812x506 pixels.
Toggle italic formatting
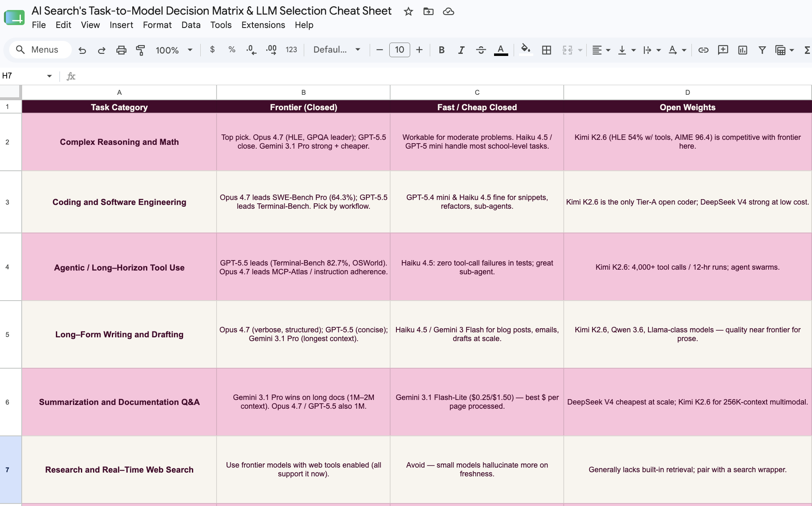coord(461,50)
